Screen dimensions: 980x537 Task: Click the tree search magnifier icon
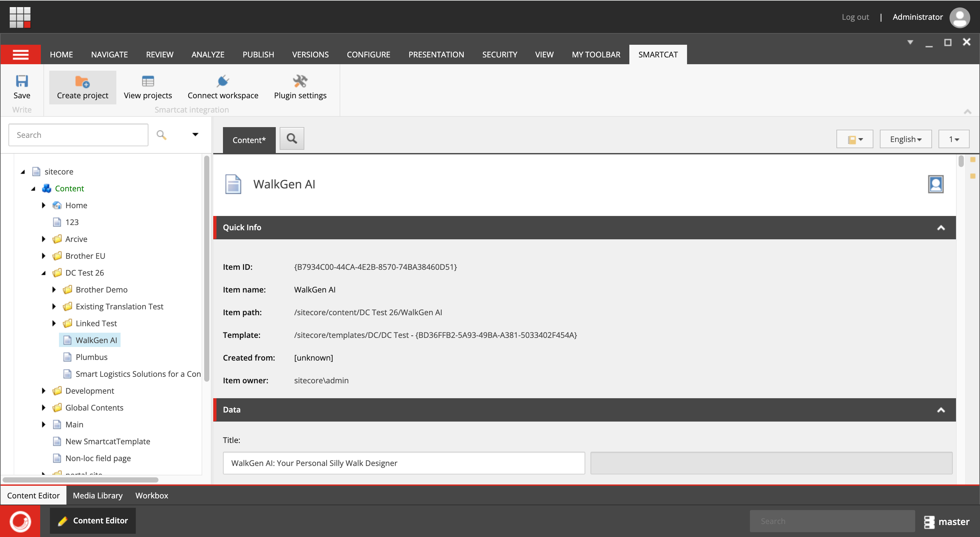click(x=161, y=135)
